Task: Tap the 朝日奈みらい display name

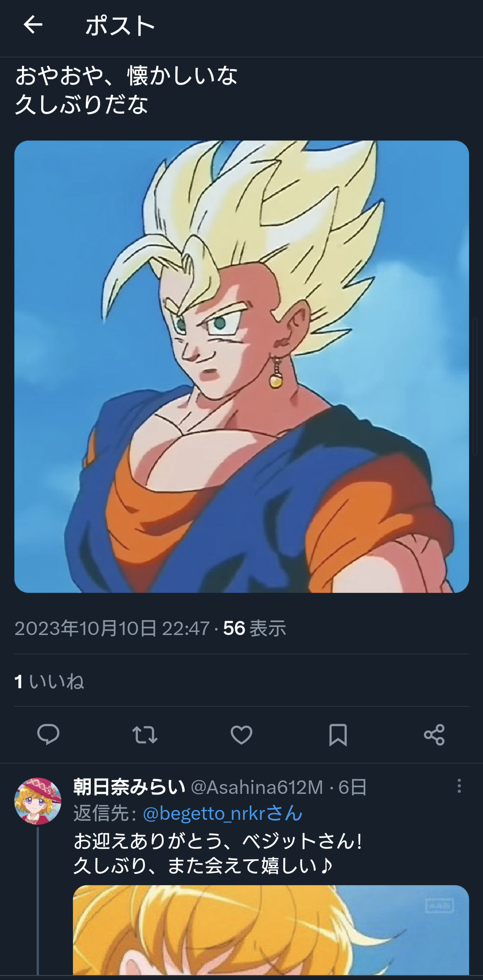Action: (x=129, y=787)
